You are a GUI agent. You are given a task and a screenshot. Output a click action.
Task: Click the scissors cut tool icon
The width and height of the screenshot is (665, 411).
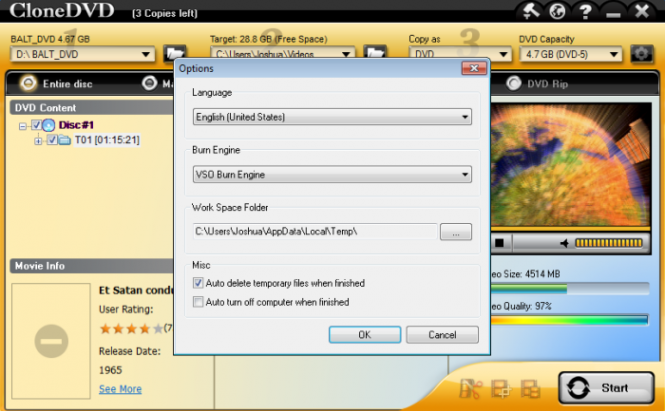click(470, 388)
